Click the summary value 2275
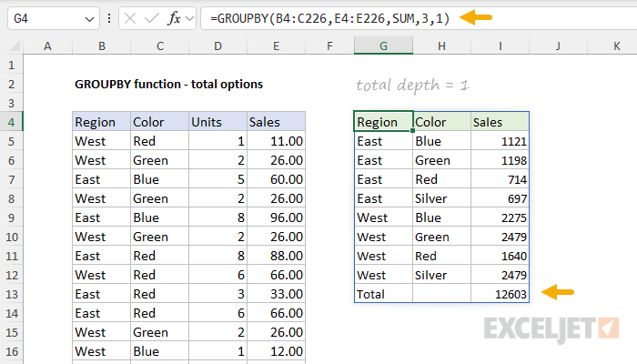Image resolution: width=637 pixels, height=364 pixels. 500,217
